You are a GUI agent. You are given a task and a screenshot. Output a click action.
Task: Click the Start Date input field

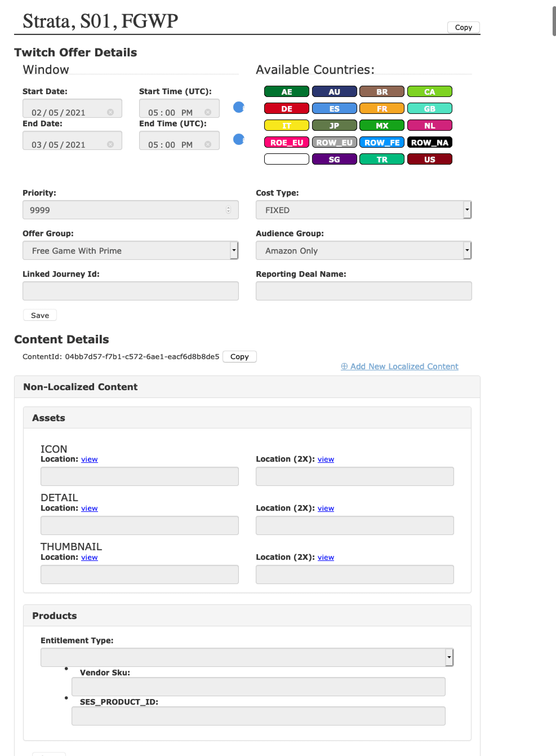[x=72, y=108]
